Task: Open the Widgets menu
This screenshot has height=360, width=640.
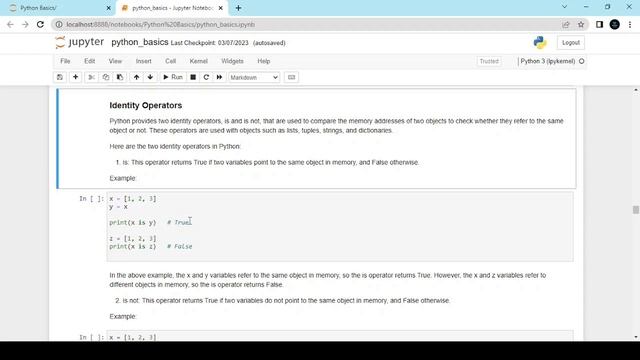Action: [232, 61]
